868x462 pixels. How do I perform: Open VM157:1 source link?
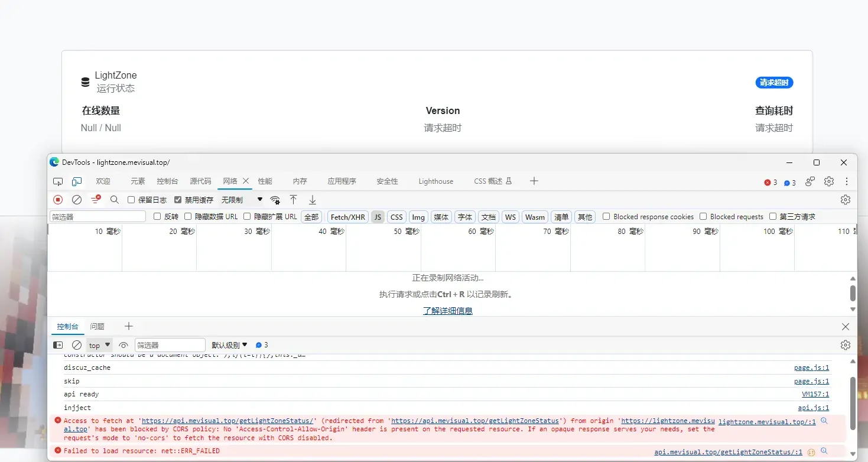tap(815, 394)
